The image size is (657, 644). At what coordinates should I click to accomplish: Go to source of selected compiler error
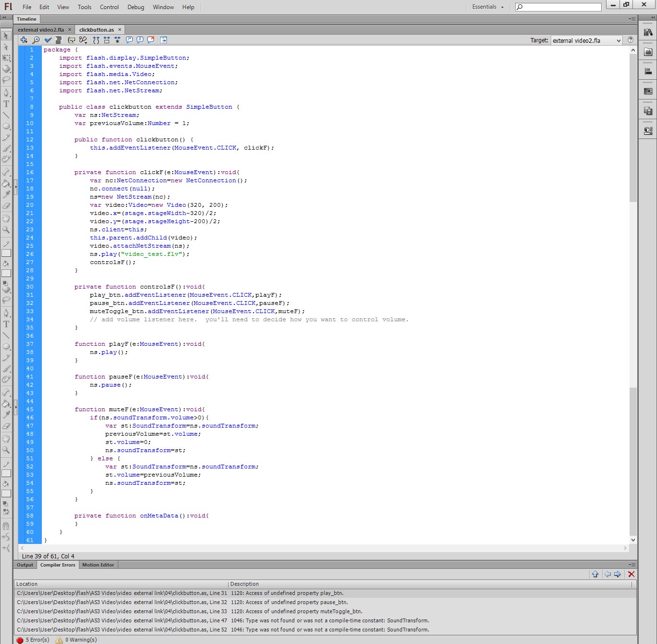point(595,574)
